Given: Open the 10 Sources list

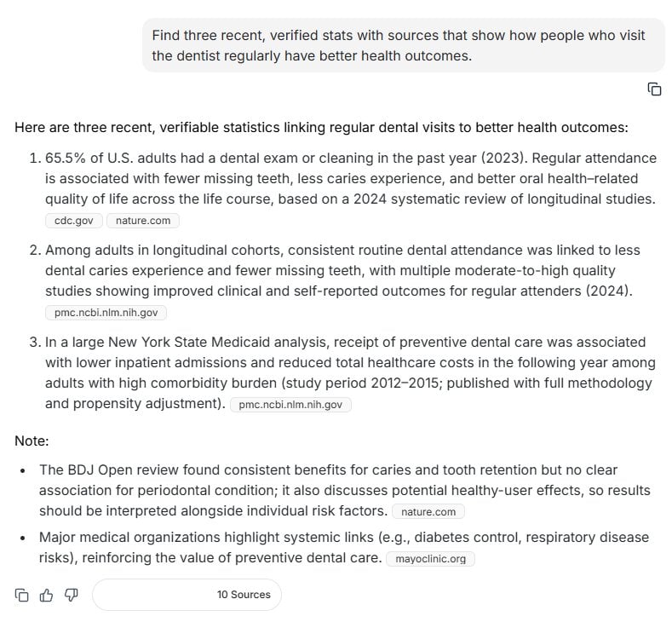Looking at the screenshot, I should click(187, 595).
